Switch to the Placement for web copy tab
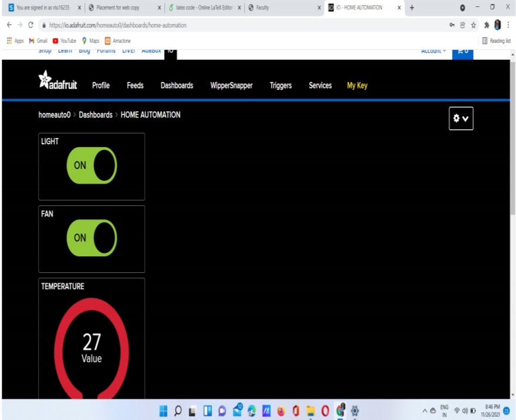516x420 pixels. (x=117, y=8)
